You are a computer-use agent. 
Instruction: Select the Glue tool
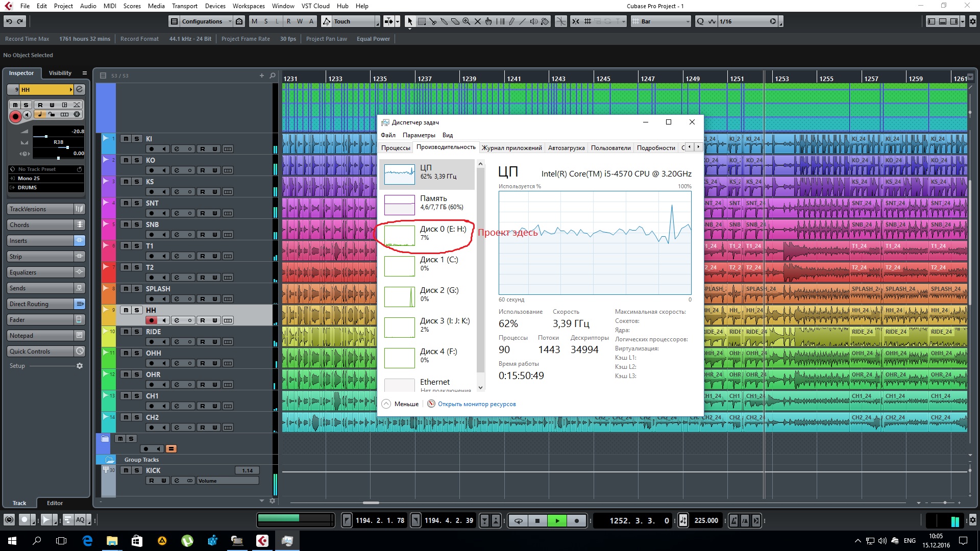pyautogui.click(x=444, y=21)
